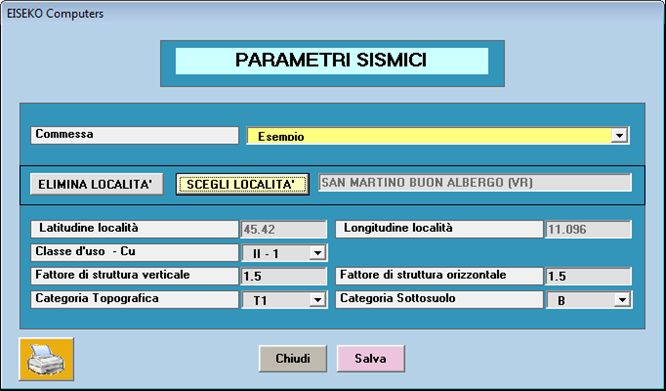Screen dimensions: 666x391
Task: Click the Chiudi button
Action: [x=293, y=358]
